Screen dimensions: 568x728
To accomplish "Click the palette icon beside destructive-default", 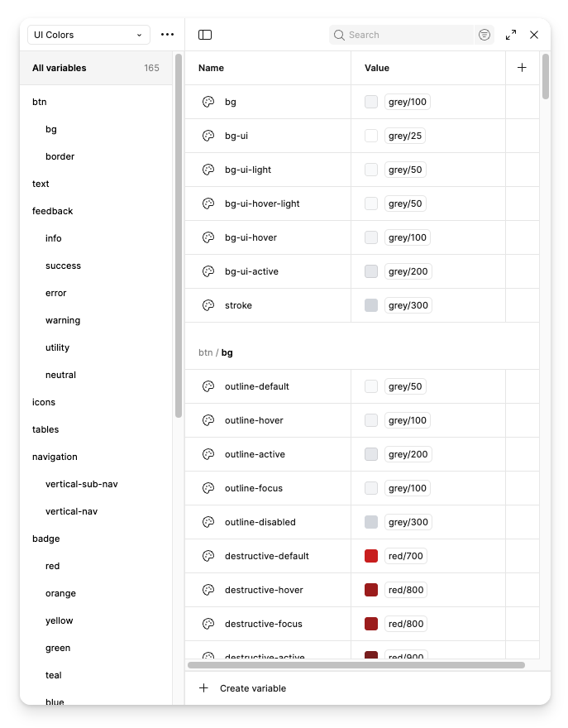I will (208, 556).
